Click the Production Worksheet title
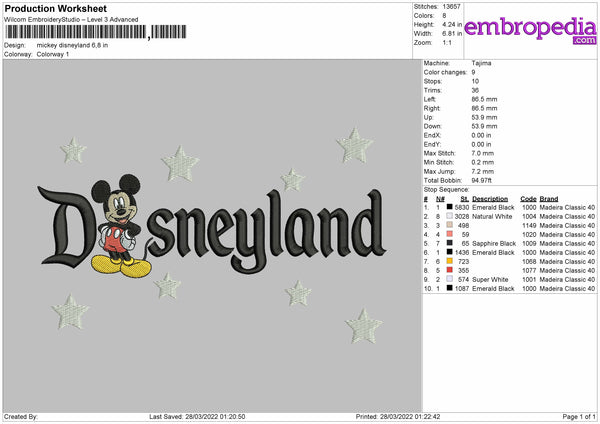The height and width of the screenshot is (424, 600). [x=55, y=8]
